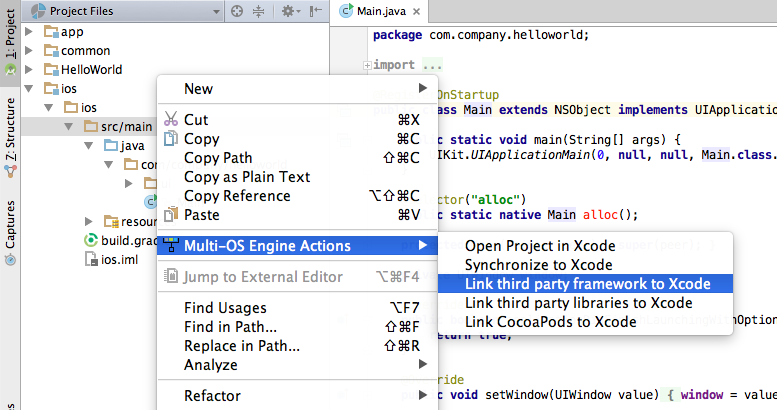Viewport: 777px width, 410px height.
Task: Click the java folder icon
Action: (111, 145)
